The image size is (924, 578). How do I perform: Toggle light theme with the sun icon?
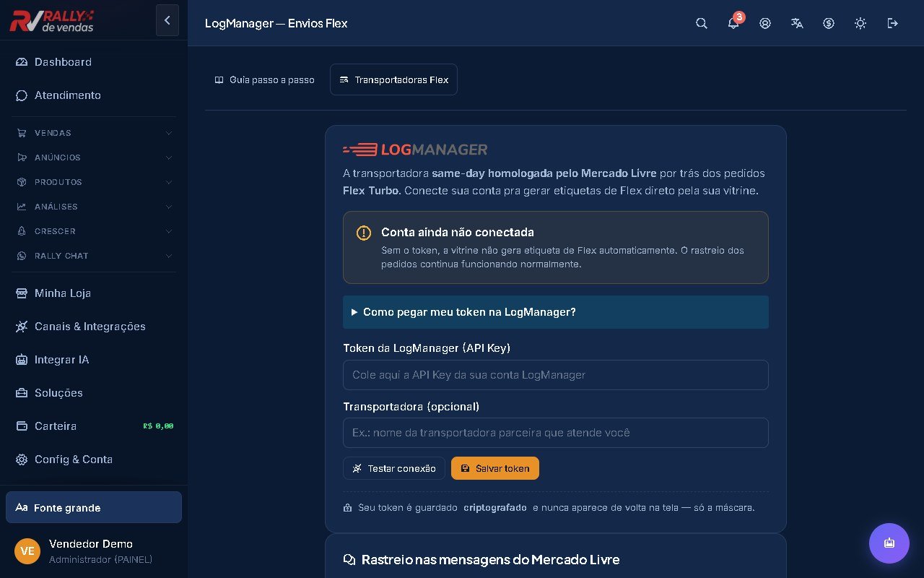pyautogui.click(x=860, y=23)
